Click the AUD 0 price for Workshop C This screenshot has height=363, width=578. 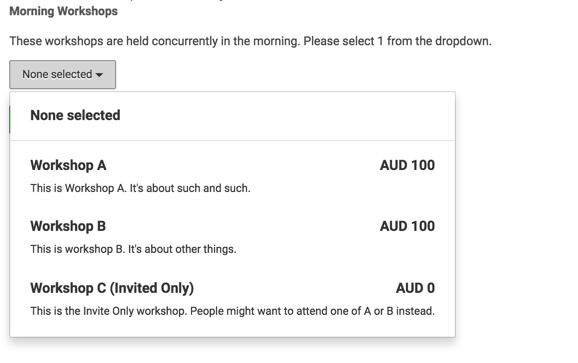[x=415, y=288]
